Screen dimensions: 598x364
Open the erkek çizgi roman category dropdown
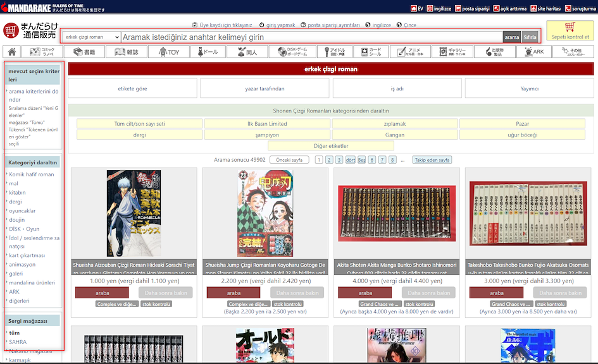92,37
